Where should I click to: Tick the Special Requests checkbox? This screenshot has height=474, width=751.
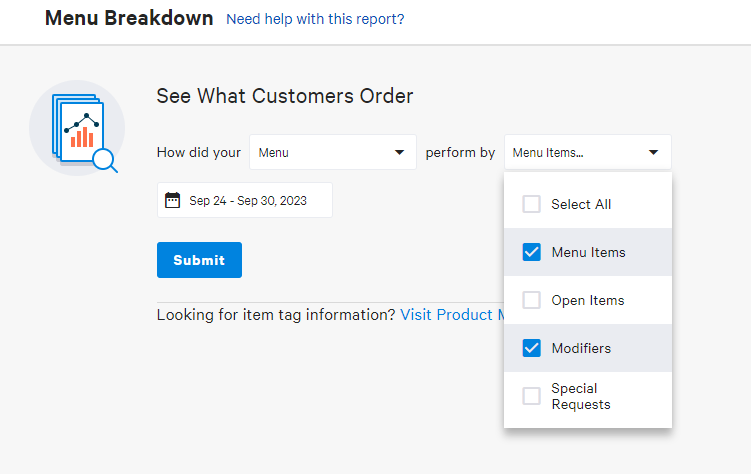tap(532, 396)
